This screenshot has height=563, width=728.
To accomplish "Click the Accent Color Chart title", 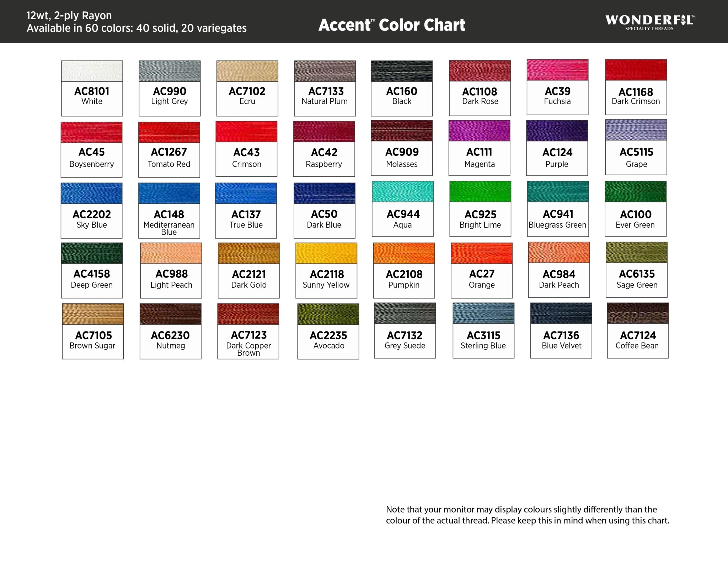I will click(392, 25).
